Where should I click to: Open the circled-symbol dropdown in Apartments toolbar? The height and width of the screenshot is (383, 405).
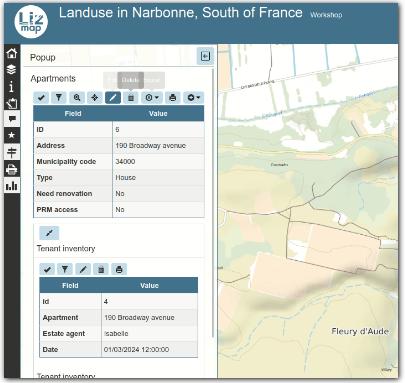(x=152, y=98)
